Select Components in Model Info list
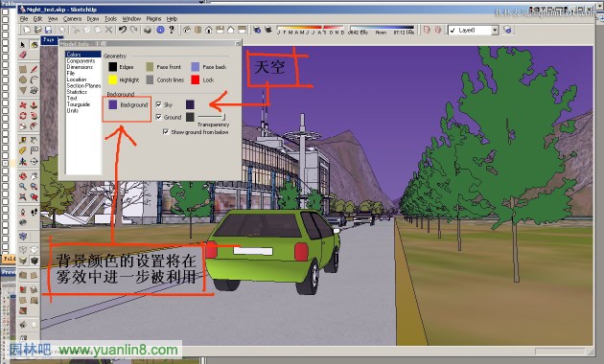 (x=81, y=60)
